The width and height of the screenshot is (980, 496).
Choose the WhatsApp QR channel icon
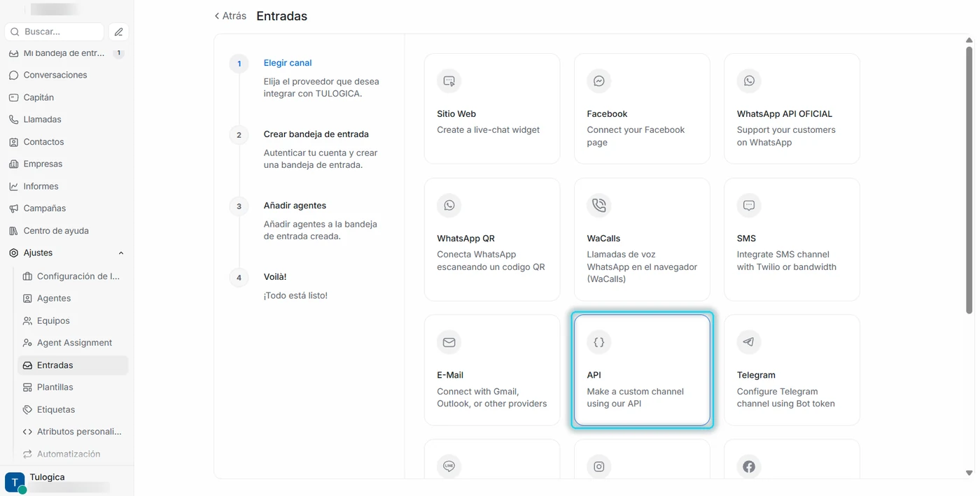[449, 205]
